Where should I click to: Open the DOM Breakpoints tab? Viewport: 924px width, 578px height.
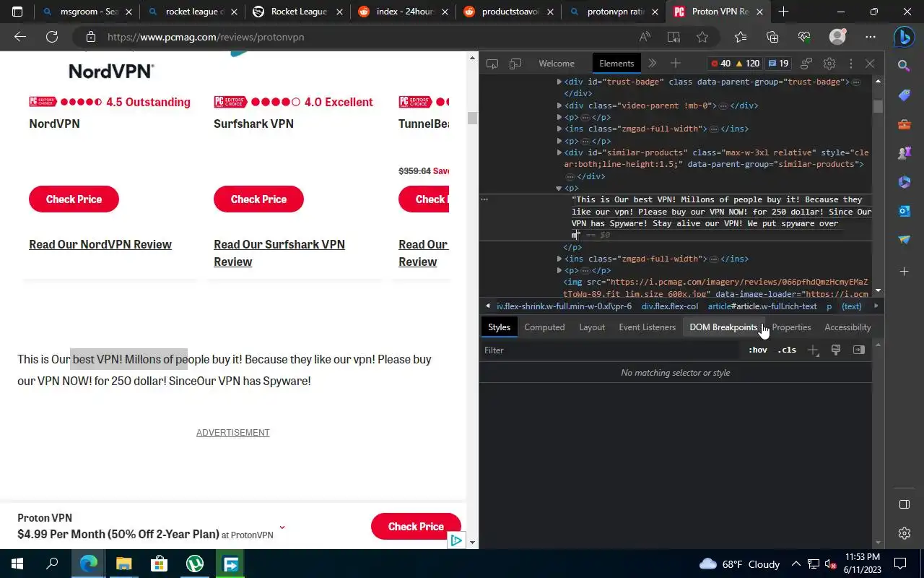[x=723, y=327]
